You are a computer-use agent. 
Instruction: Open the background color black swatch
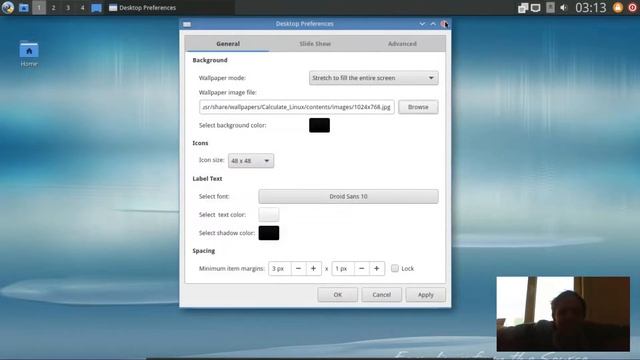click(x=319, y=125)
